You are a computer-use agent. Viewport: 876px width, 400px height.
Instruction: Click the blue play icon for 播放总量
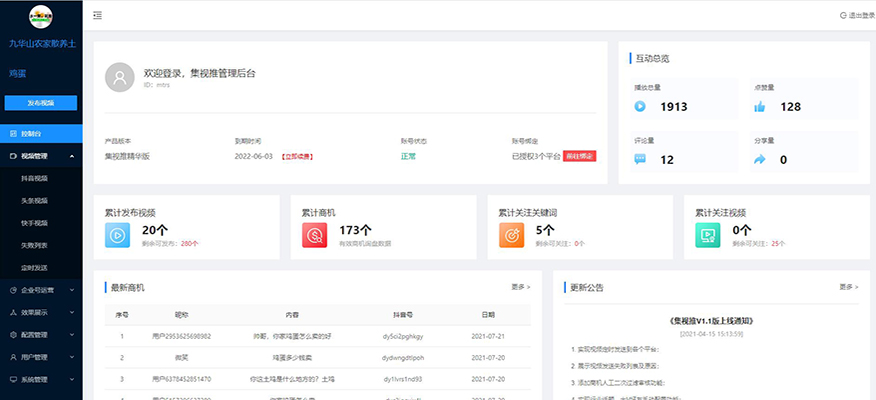click(640, 107)
